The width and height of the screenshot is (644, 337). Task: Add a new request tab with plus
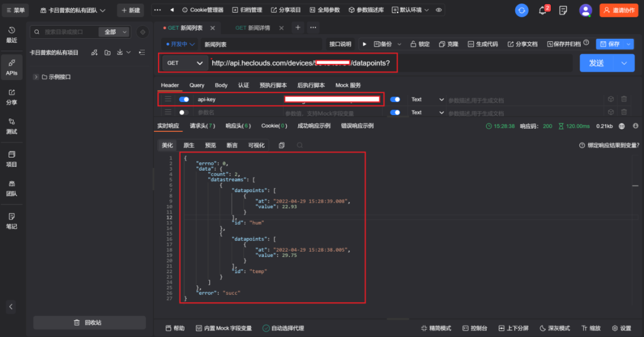pyautogui.click(x=298, y=27)
